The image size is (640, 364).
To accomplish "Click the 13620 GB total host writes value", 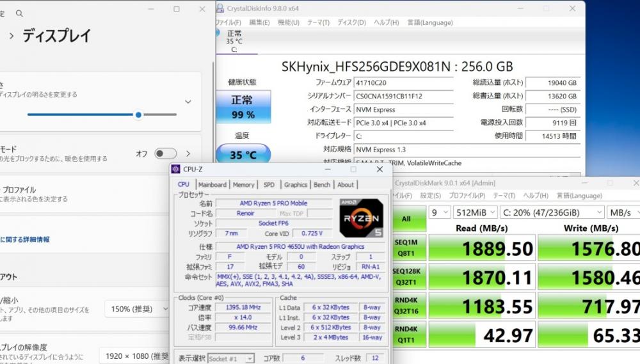I will tap(553, 97).
